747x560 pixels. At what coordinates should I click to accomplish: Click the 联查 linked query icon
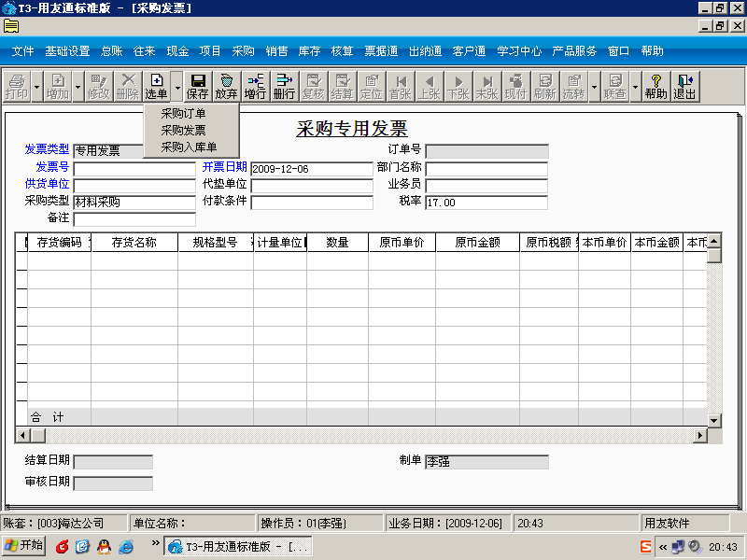[615, 86]
